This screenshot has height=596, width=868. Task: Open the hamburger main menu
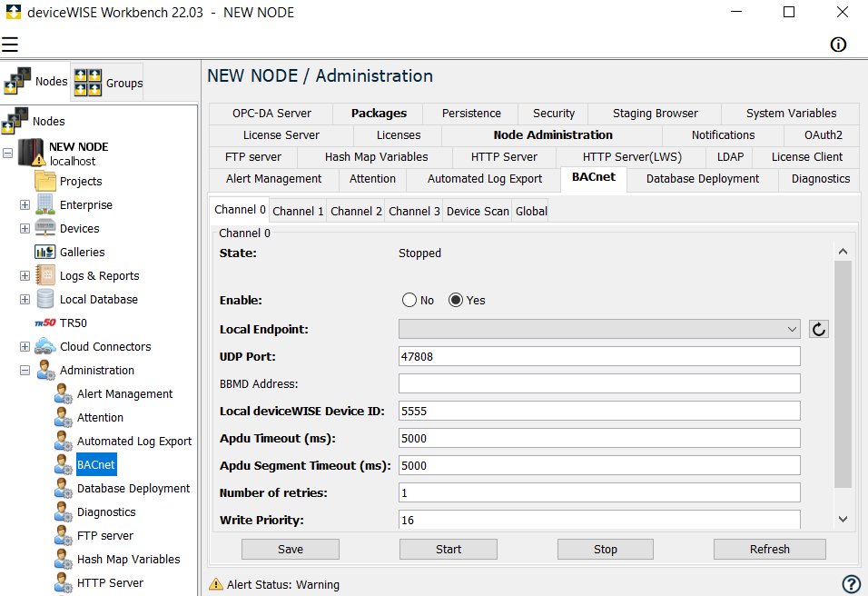(10, 45)
